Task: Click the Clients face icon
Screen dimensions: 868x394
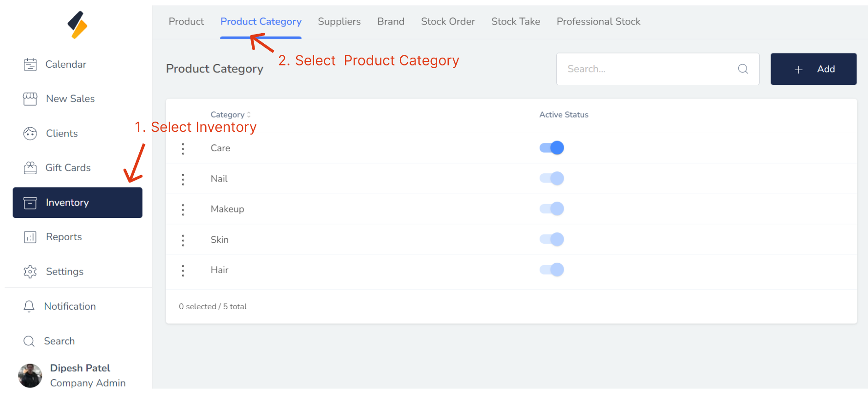Action: click(x=30, y=134)
